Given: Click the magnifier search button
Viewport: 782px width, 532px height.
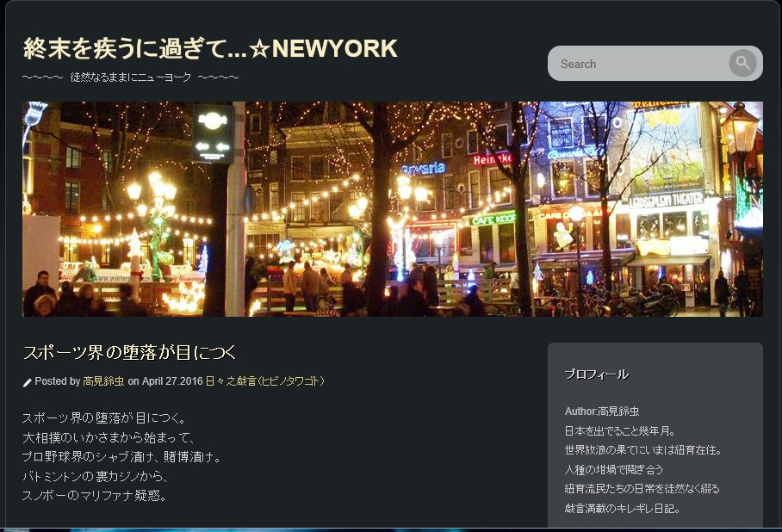Looking at the screenshot, I should (742, 63).
